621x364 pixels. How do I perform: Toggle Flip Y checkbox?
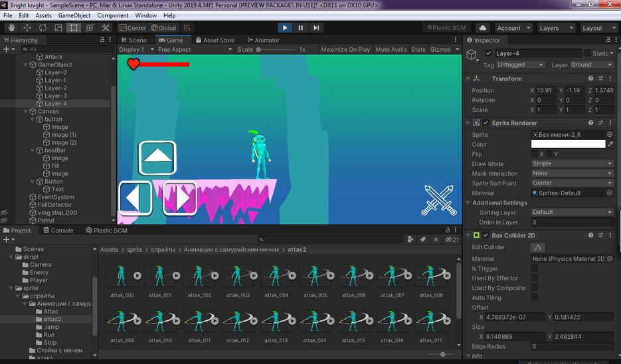coord(549,154)
